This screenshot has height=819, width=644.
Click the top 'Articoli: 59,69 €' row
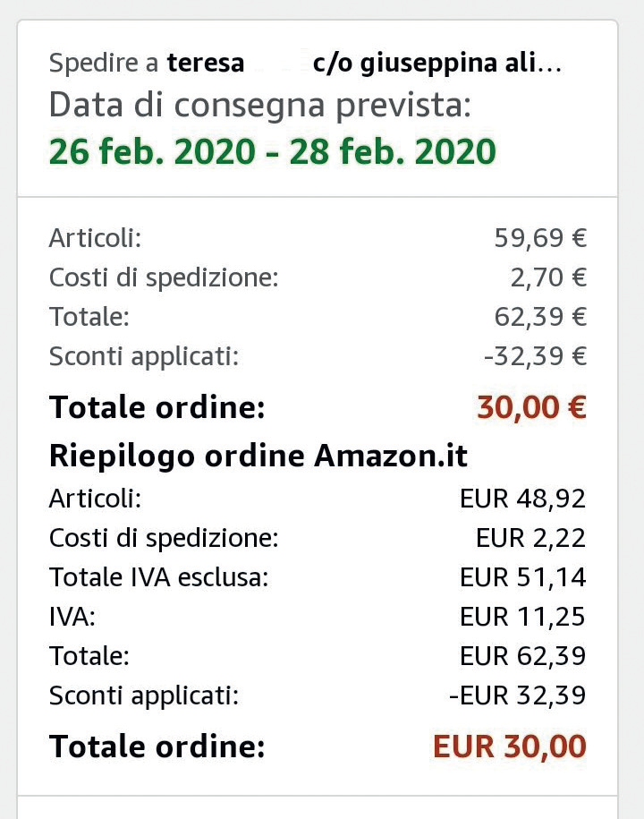318,238
